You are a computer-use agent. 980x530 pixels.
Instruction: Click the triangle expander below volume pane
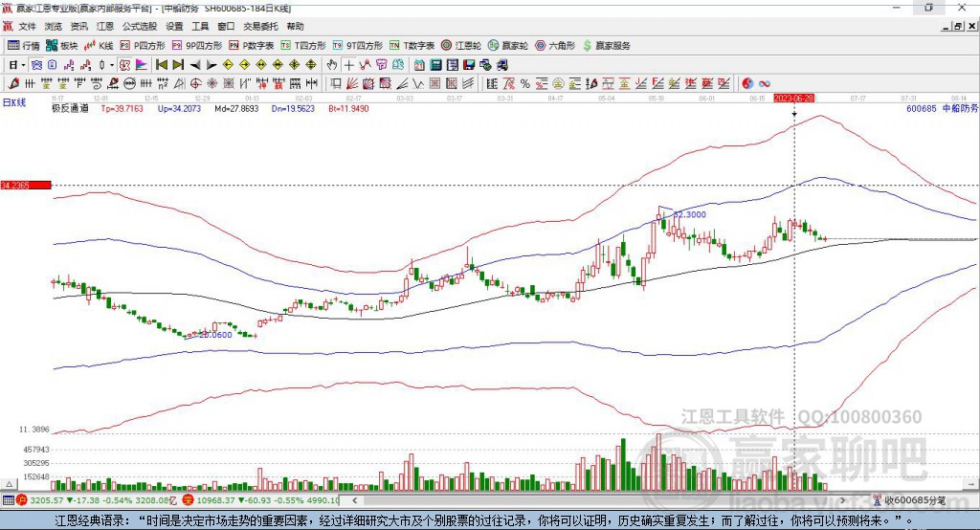[x=10, y=484]
